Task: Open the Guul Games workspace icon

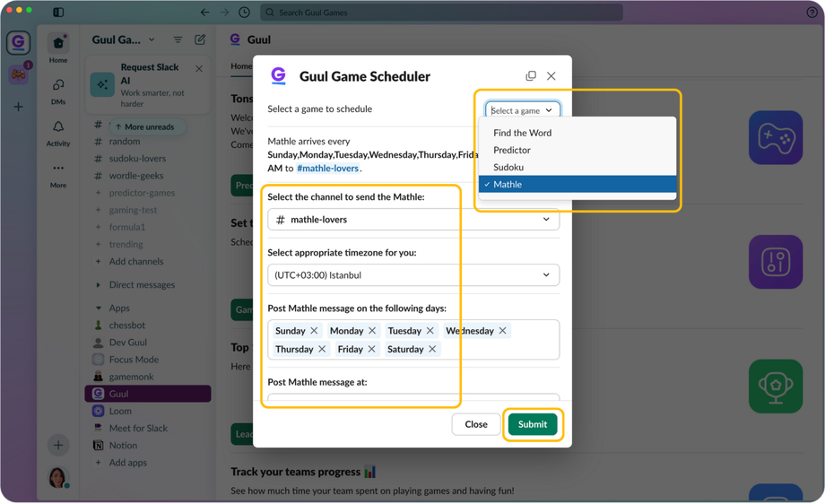Action: (19, 42)
